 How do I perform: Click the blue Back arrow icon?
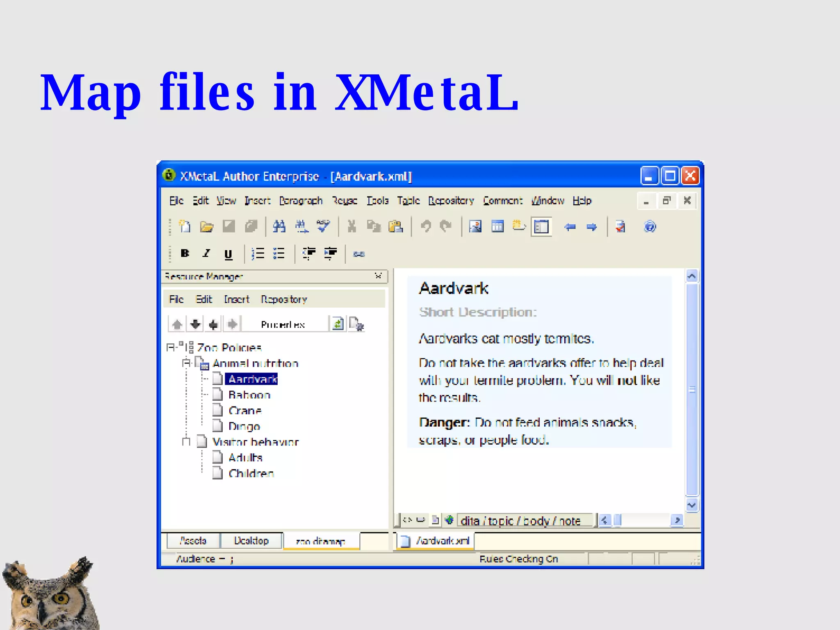pyautogui.click(x=570, y=227)
